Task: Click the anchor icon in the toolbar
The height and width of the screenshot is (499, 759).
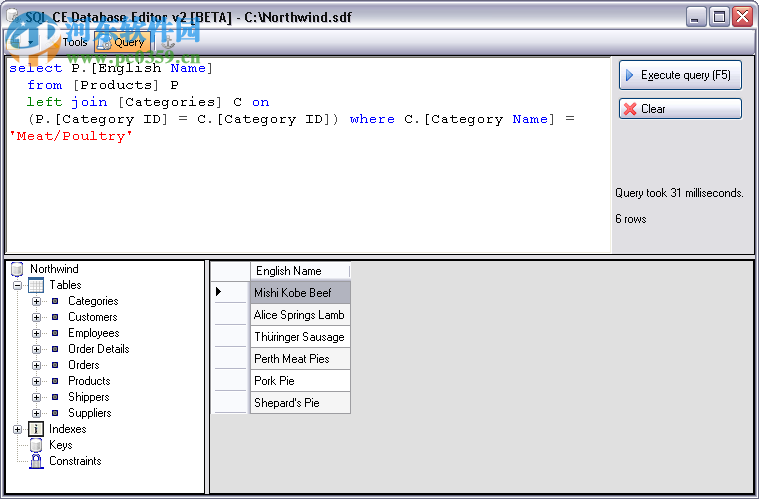Action: coord(168,43)
